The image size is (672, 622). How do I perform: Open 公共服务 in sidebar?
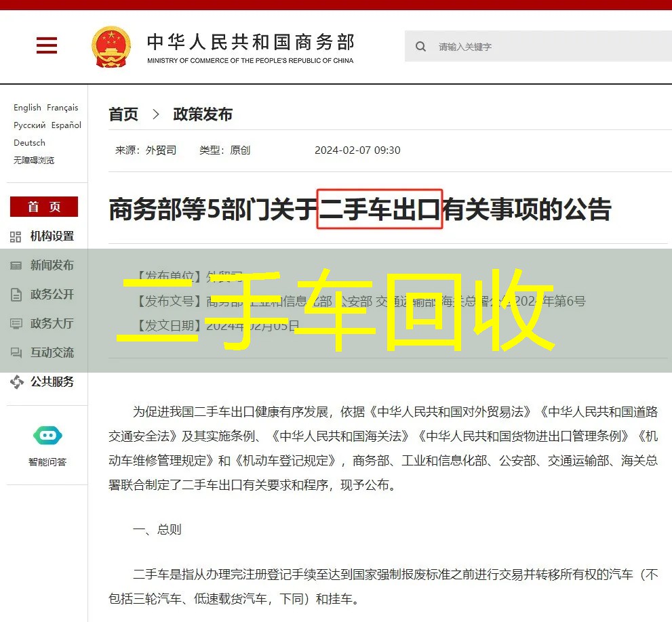point(52,381)
